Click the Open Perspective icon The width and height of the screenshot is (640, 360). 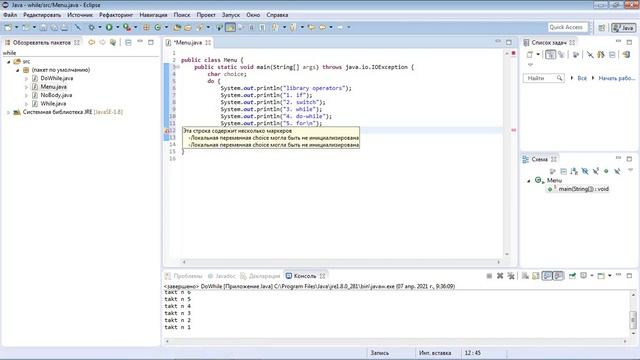pyautogui.click(x=602, y=27)
